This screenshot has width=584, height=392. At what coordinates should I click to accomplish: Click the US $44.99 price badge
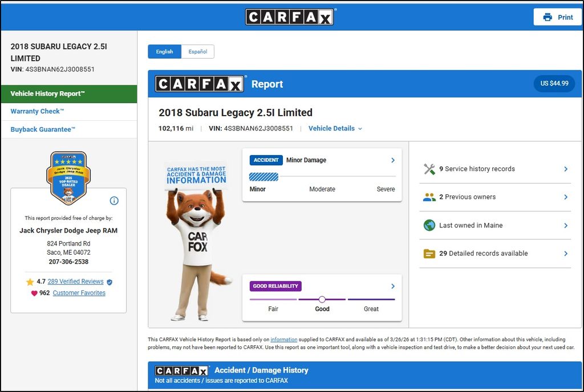554,84
